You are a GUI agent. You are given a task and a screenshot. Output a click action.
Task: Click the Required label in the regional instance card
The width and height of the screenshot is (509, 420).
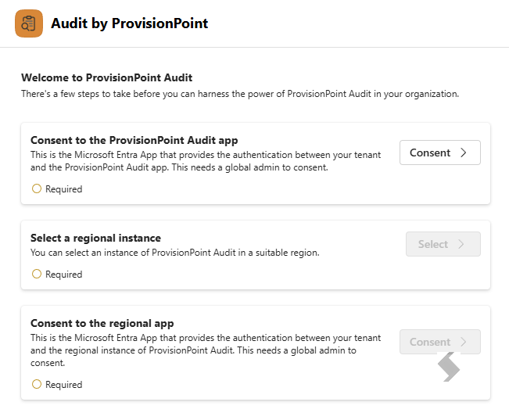coord(64,275)
